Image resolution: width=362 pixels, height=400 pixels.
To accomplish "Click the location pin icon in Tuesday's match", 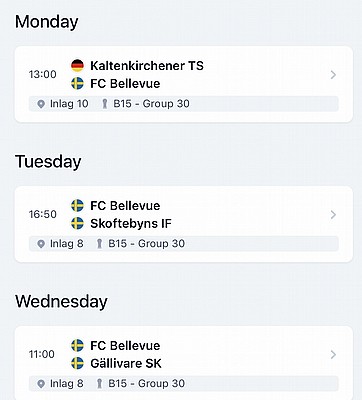I will (41, 244).
